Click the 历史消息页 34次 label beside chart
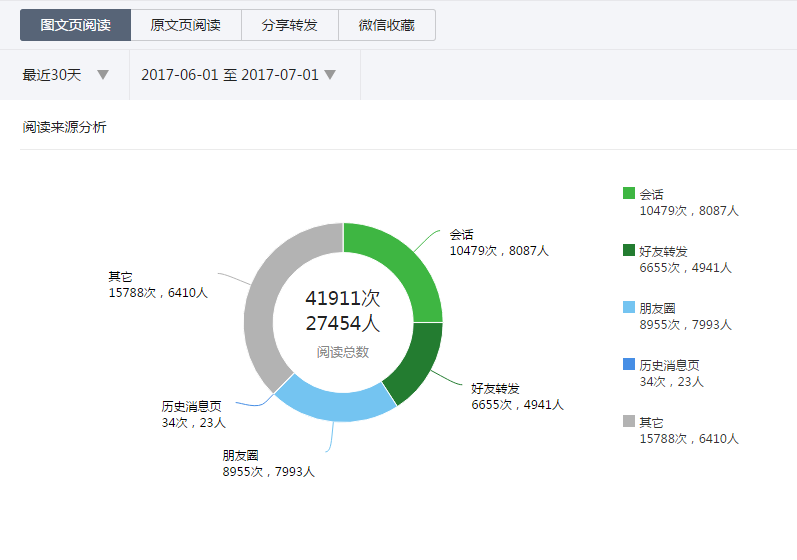This screenshot has width=797, height=560. [x=193, y=414]
